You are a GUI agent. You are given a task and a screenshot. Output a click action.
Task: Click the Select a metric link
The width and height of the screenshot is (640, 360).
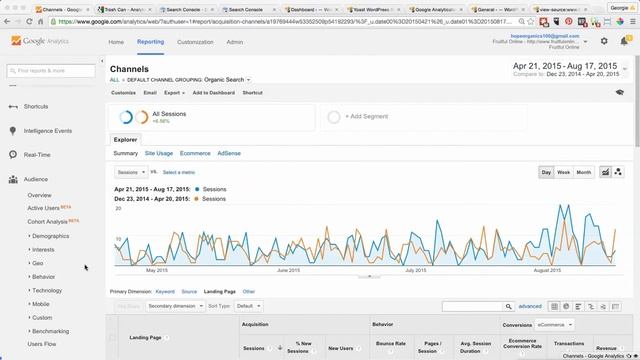coord(179,172)
